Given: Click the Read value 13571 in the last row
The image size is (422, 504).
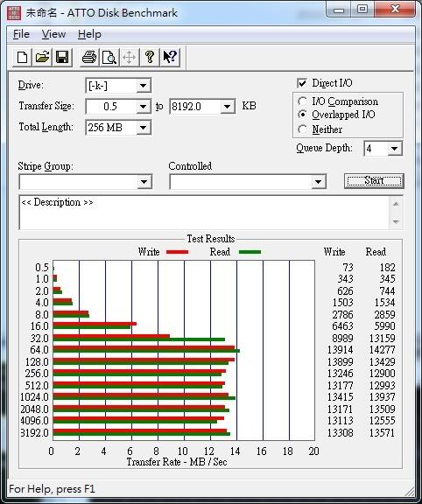Looking at the screenshot, I should pyautogui.click(x=382, y=433).
